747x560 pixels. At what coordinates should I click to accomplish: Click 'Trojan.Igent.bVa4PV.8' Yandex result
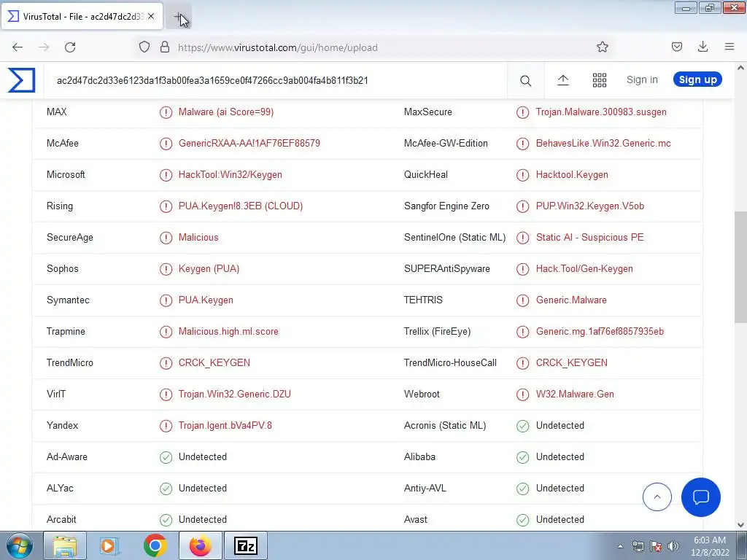(x=225, y=426)
